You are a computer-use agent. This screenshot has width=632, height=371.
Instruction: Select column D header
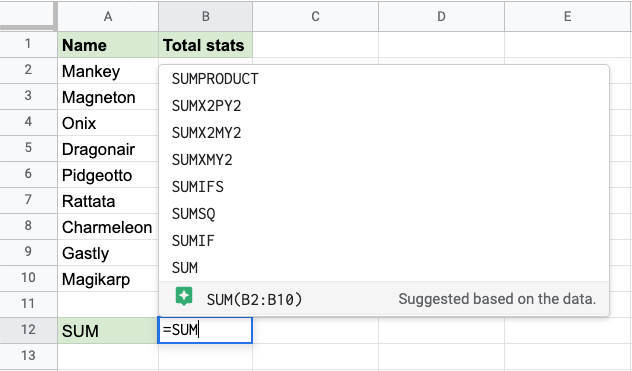(x=441, y=17)
